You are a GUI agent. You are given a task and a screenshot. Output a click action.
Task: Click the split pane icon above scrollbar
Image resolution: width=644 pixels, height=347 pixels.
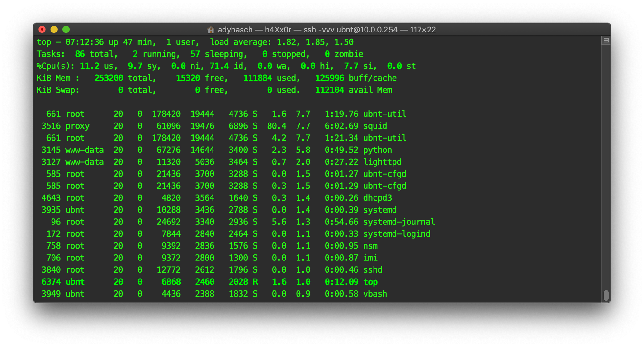(x=606, y=41)
